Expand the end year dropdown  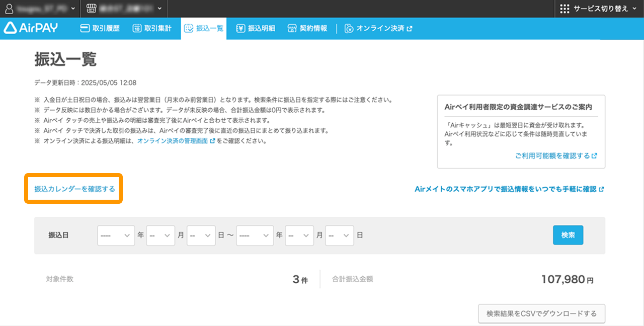point(255,235)
